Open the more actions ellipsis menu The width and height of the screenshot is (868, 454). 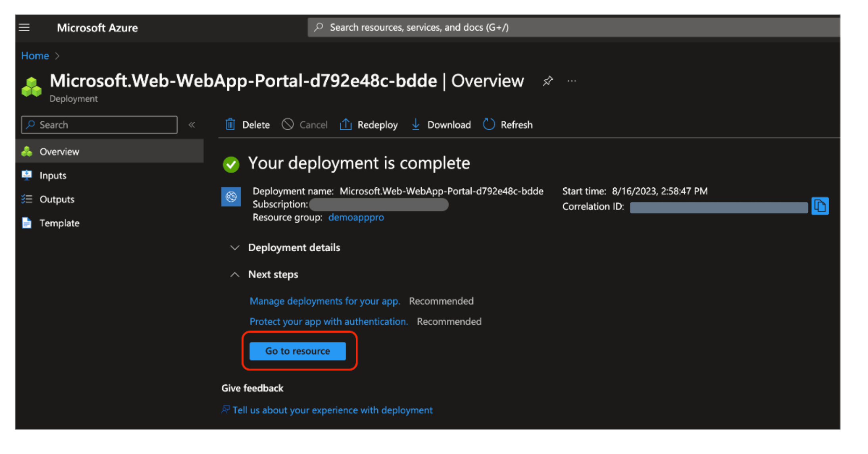(x=572, y=81)
